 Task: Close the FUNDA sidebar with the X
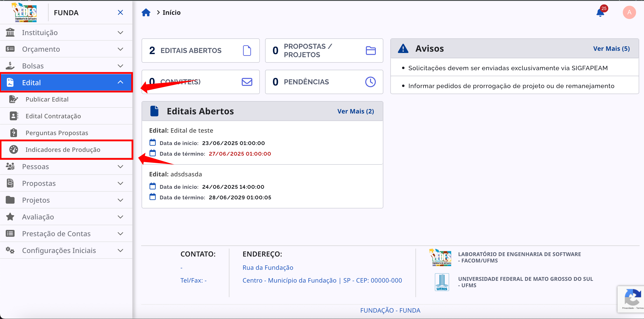coord(120,12)
